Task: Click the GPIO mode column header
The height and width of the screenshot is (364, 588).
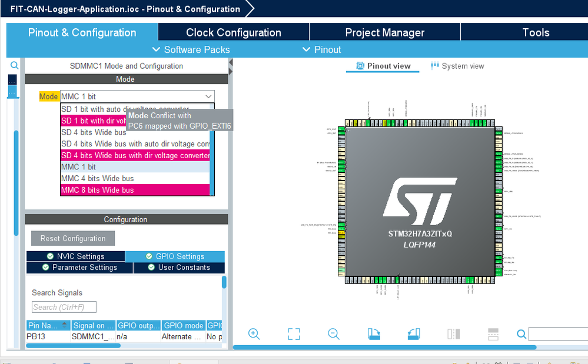Action: (x=184, y=325)
